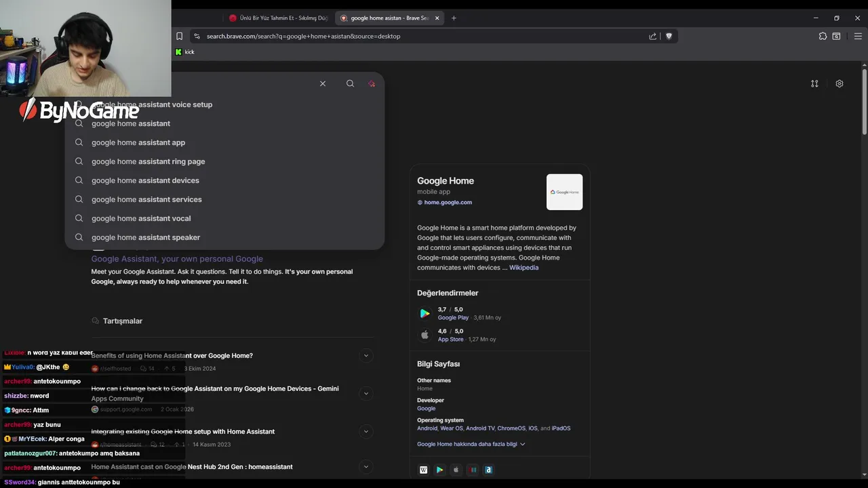868x488 pixels.
Task: Open the Brave hamburger main menu
Action: pos(858,37)
